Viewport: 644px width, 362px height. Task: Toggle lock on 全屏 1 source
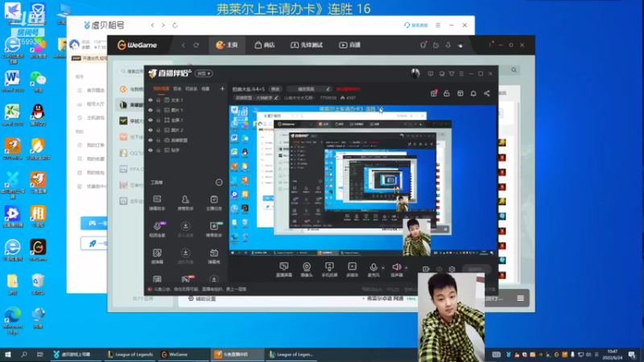pos(158,120)
